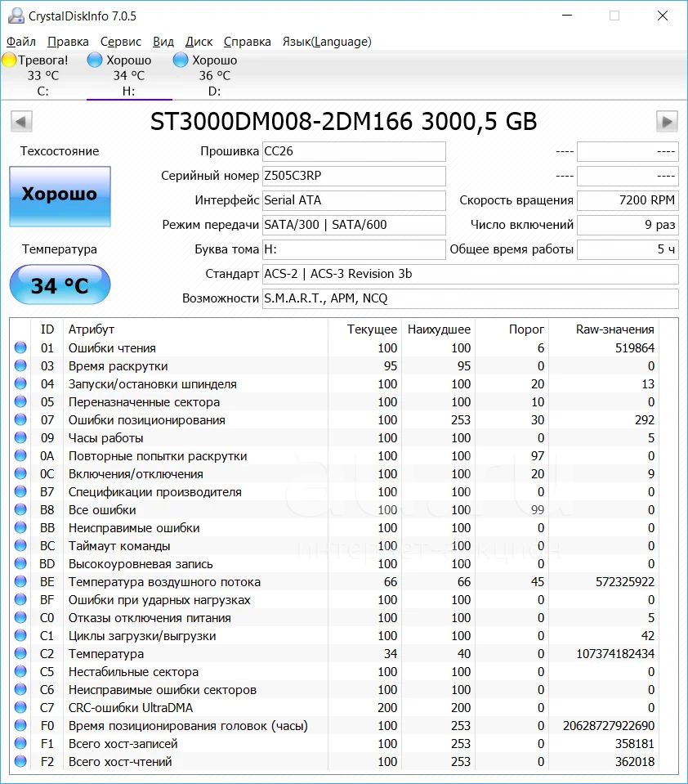Screen dimensions: 688x784
Task: Click the blue status circle for drive H:
Action: (95, 60)
